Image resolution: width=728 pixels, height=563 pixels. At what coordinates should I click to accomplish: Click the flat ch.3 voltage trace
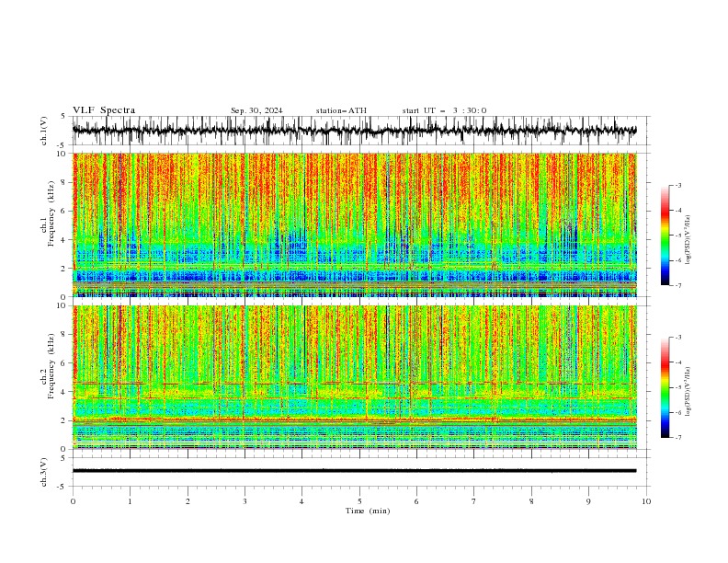(x=354, y=471)
